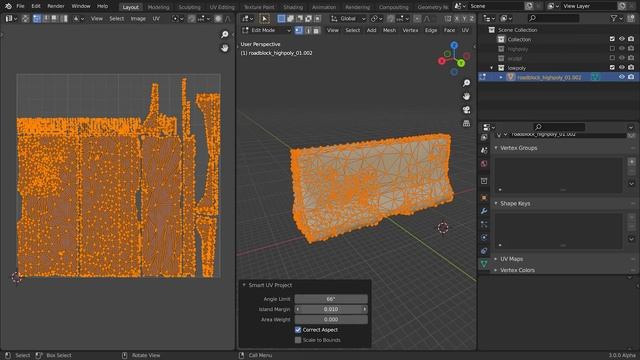Adjust Angle Limit 66° field

(331, 299)
